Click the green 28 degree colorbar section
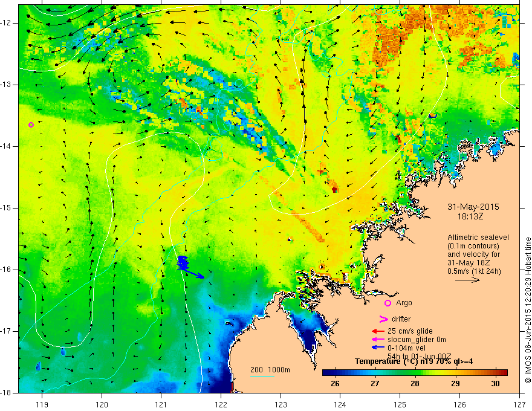532x411 pixels. tap(415, 373)
